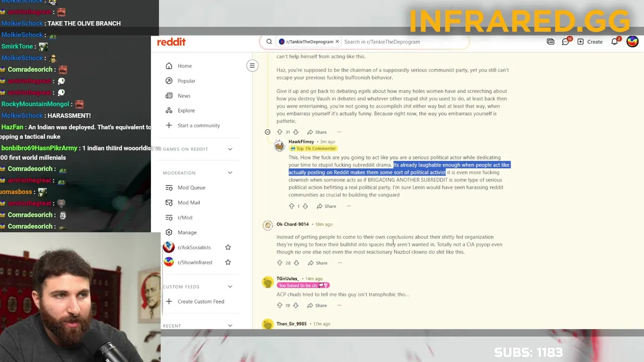Open the r/Mod link
The height and width of the screenshot is (362, 644).
point(185,218)
